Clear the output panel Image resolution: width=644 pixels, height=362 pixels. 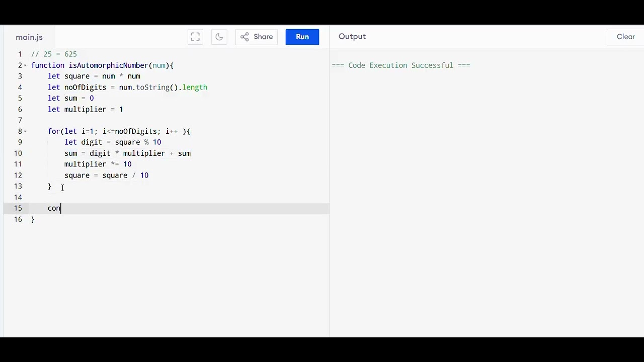pyautogui.click(x=625, y=37)
